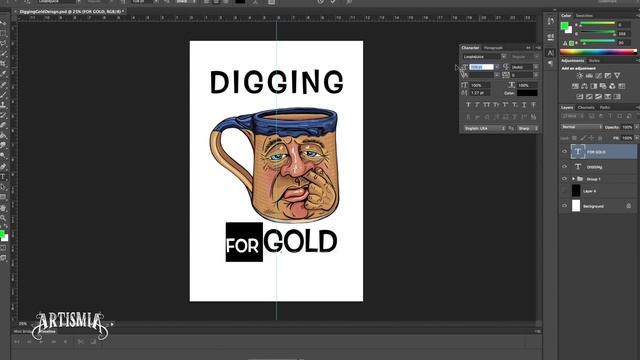Click the Curves adjustment icon
Screen dimensions: 640x360
click(598, 76)
